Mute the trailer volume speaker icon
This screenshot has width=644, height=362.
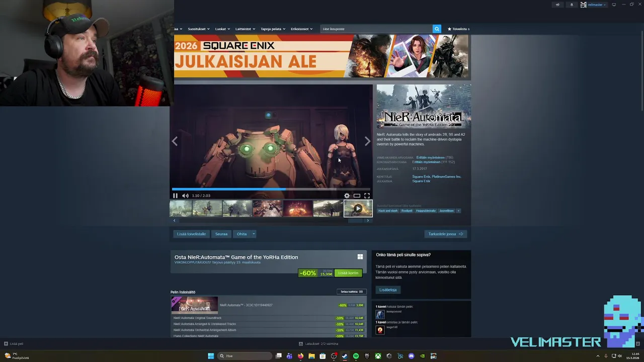tap(185, 196)
